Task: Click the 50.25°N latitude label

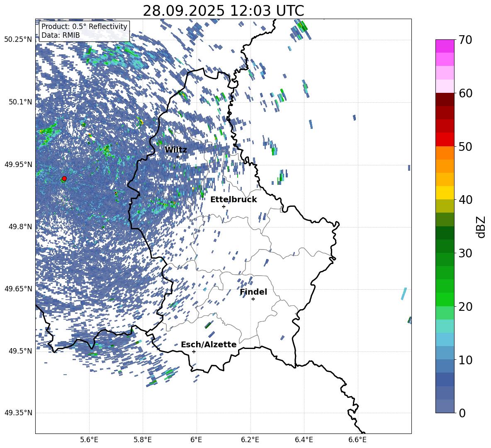Action: [x=18, y=39]
